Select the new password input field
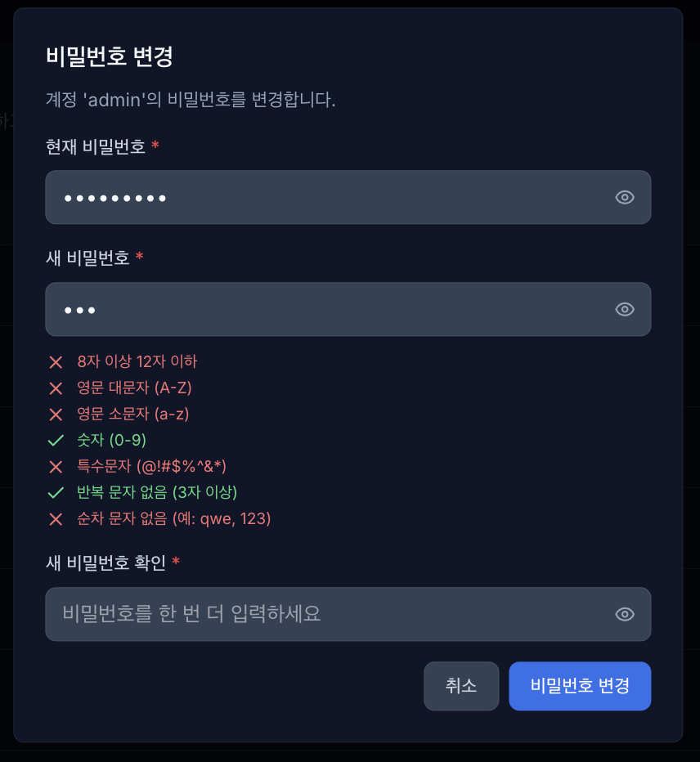 pyautogui.click(x=327, y=309)
